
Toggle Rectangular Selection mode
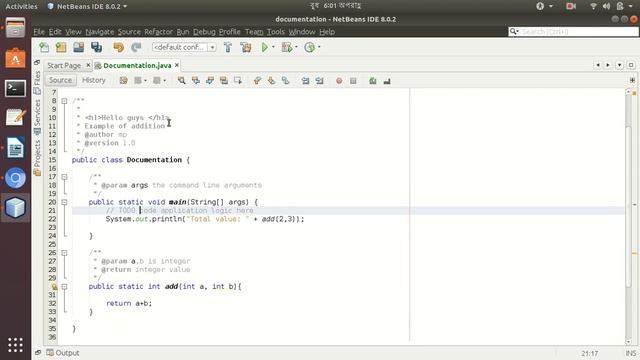pyautogui.click(x=238, y=81)
